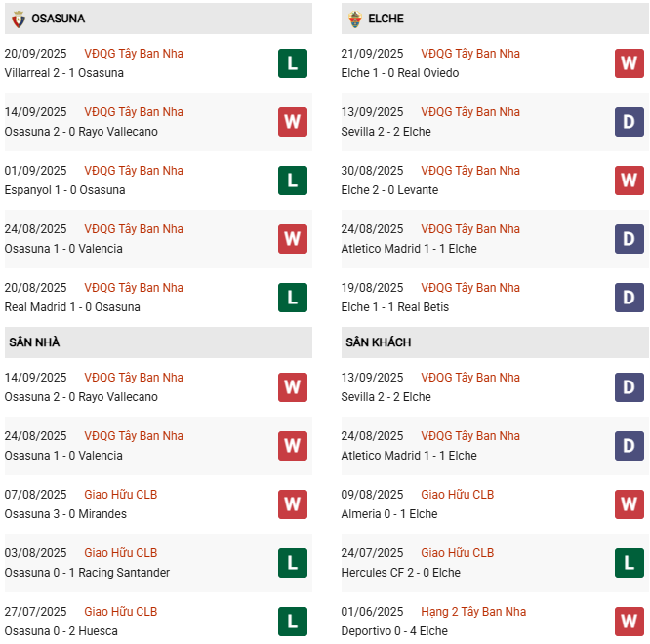Open the SÂN NHÀ section header

tap(34, 342)
